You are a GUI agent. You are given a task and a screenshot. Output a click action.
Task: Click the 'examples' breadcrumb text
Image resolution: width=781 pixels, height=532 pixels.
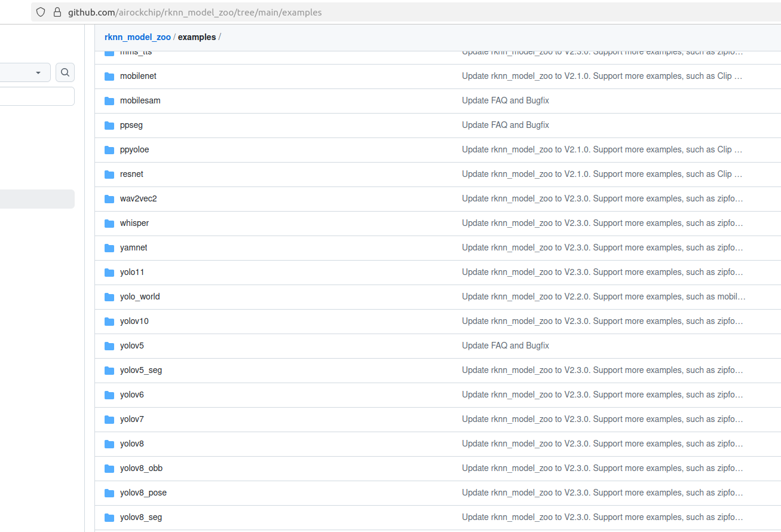tap(197, 37)
